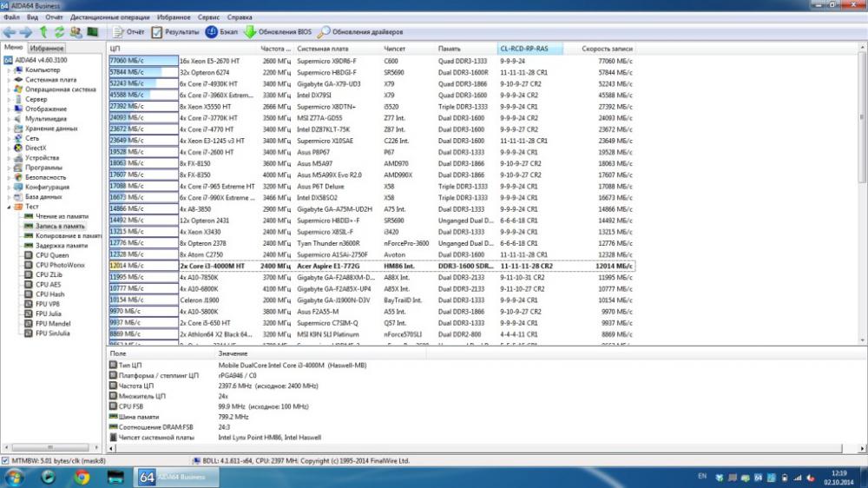The height and width of the screenshot is (488, 868).
Task: Switch to the Меню tab
Action: tap(13, 48)
